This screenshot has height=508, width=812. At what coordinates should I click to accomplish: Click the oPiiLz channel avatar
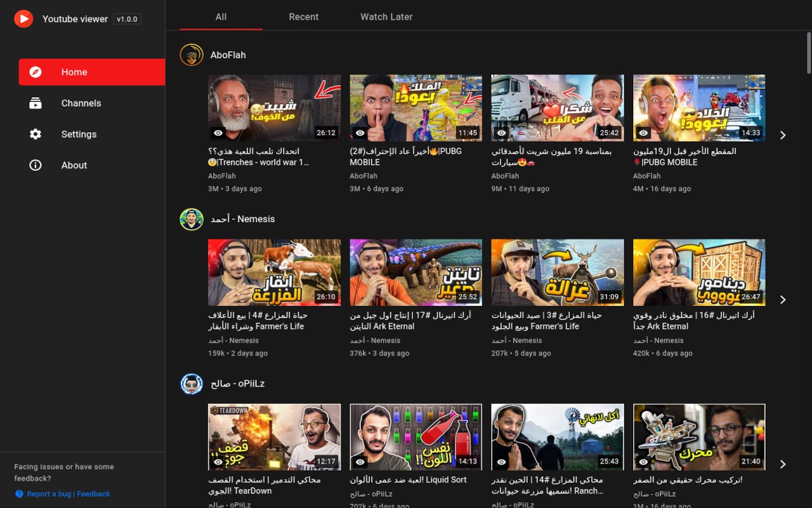pyautogui.click(x=192, y=384)
